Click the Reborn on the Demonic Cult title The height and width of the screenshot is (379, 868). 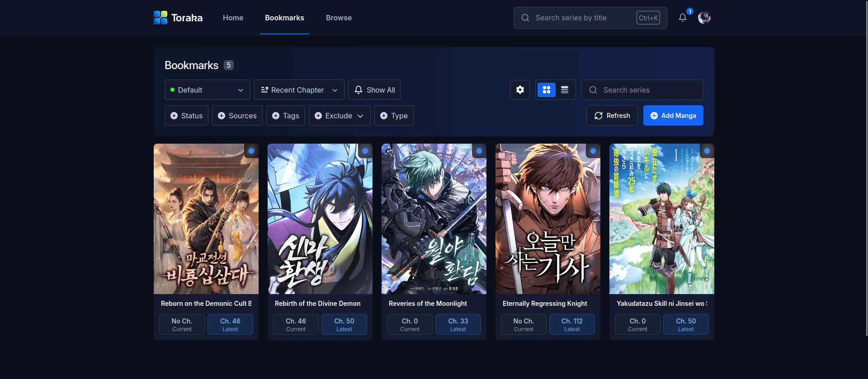206,304
